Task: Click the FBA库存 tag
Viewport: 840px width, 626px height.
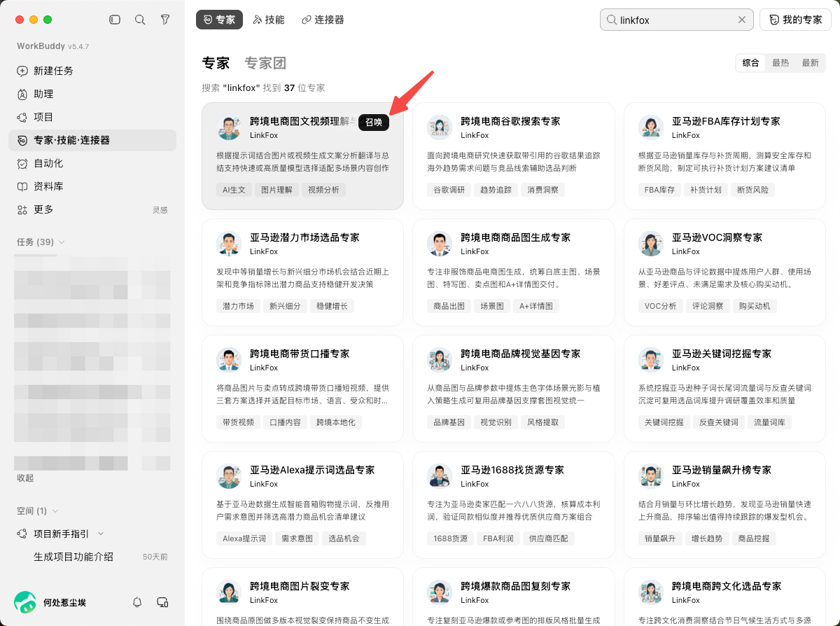Action: pyautogui.click(x=660, y=190)
